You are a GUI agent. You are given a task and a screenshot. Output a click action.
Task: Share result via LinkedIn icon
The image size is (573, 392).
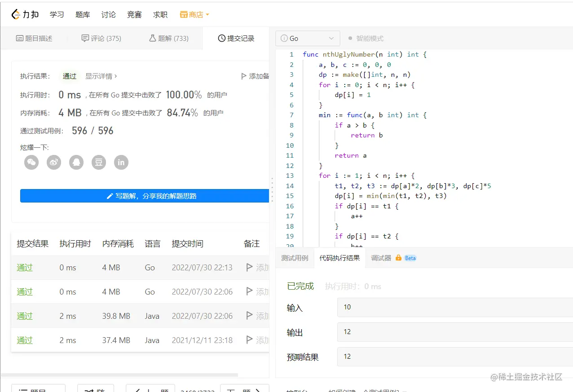(x=121, y=162)
